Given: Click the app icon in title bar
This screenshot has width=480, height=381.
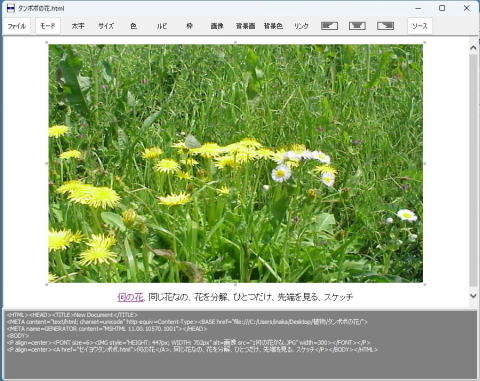Looking at the screenshot, I should coord(11,8).
